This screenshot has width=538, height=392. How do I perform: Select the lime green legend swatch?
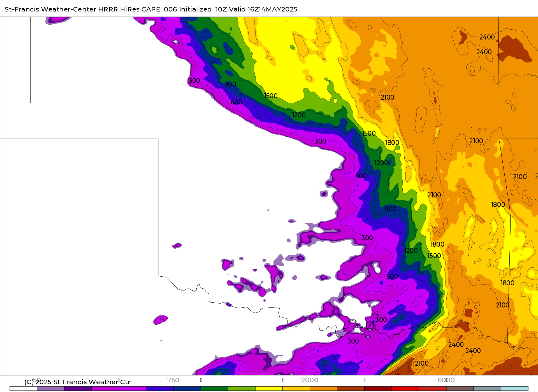click(x=242, y=389)
